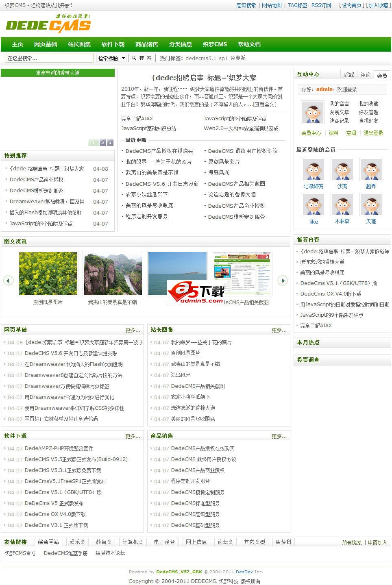Open the 查看全文 read-more link
392x585 pixels.
(x=264, y=104)
